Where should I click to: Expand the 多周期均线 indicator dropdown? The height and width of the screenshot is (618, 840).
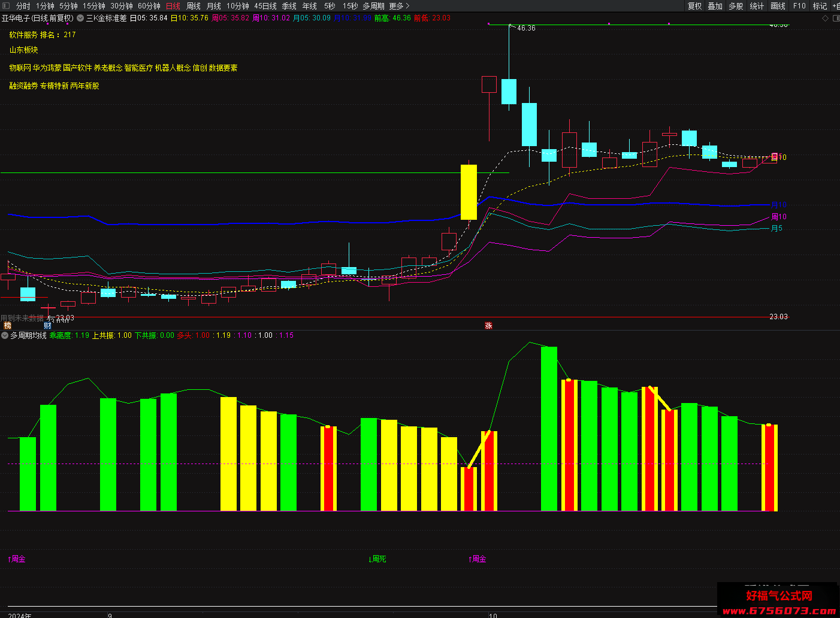point(5,335)
